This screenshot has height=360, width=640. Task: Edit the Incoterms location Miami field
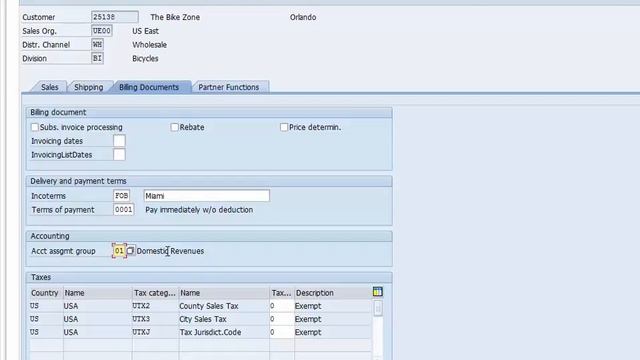click(207, 196)
